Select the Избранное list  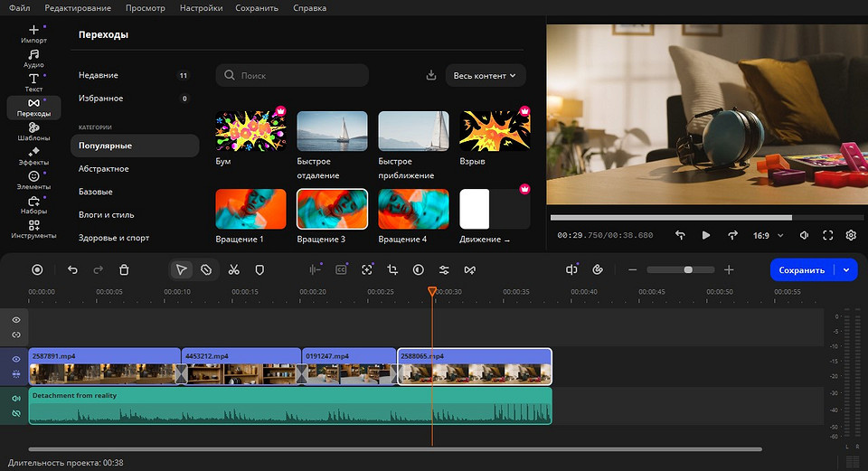135,99
